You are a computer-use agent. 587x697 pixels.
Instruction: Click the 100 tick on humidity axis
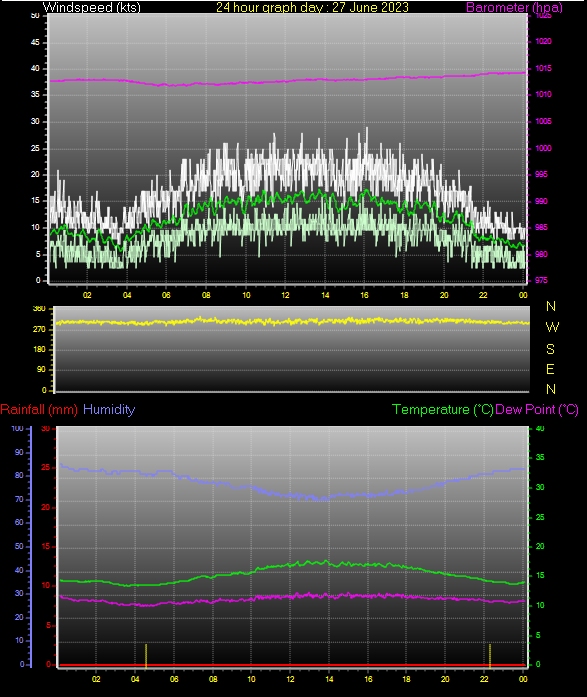tap(17, 429)
